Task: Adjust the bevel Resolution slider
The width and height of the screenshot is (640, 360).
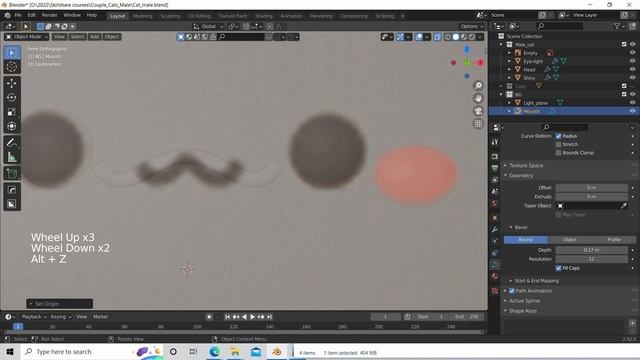Action: point(591,259)
